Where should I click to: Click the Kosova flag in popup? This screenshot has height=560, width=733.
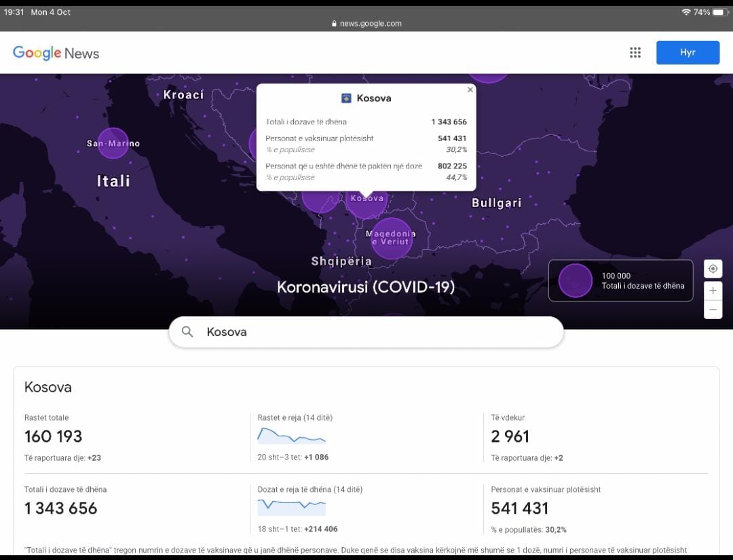(x=346, y=98)
